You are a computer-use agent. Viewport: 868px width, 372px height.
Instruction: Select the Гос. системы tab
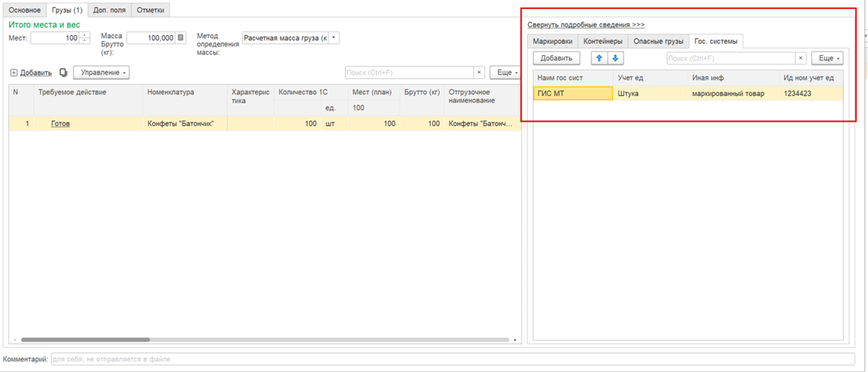[716, 41]
